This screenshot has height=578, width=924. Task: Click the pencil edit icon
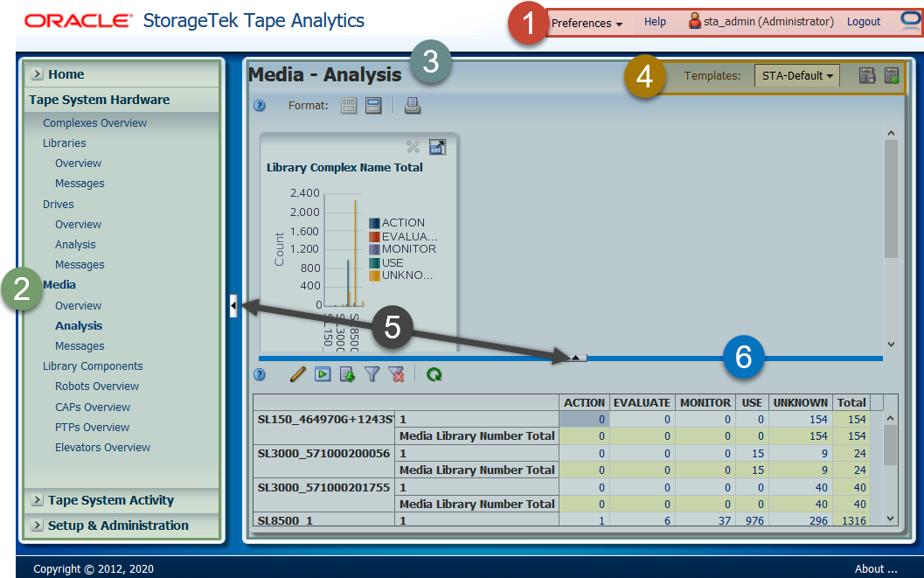(x=298, y=374)
